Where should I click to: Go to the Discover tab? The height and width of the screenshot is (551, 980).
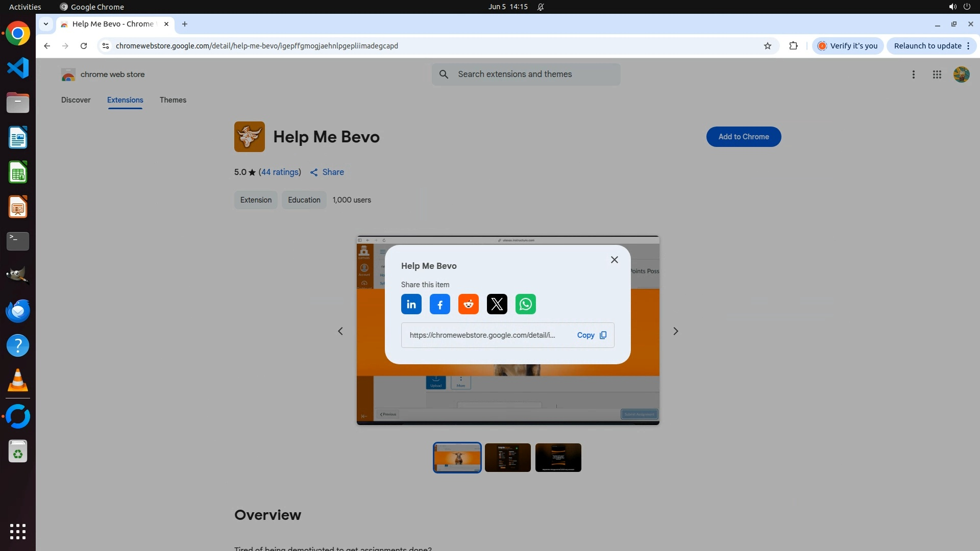click(76, 100)
